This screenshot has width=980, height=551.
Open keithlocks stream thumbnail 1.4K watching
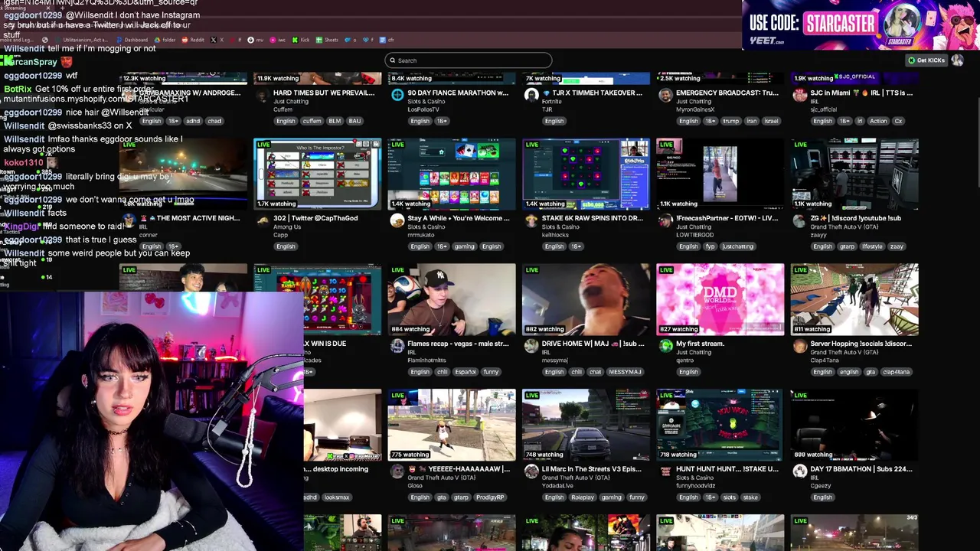tap(586, 174)
